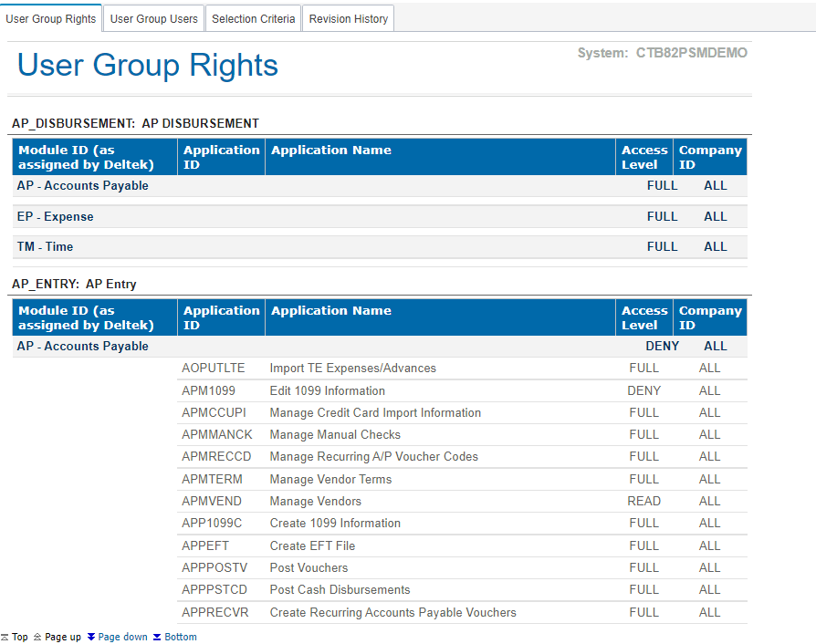Click the AP_DISBURSEMENT group heading
The height and width of the screenshot is (644, 816).
point(135,123)
